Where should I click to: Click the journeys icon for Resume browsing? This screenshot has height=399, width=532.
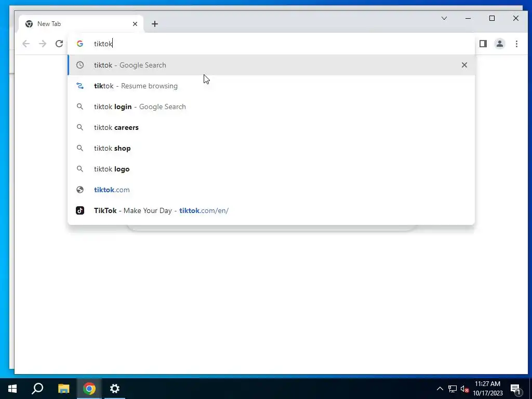click(x=79, y=86)
